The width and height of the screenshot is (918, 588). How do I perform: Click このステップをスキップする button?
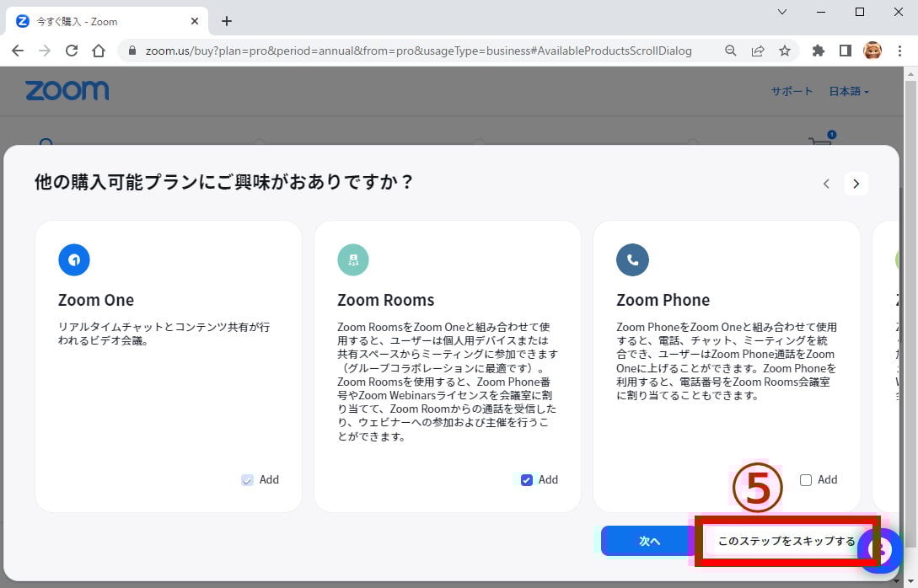pos(786,541)
